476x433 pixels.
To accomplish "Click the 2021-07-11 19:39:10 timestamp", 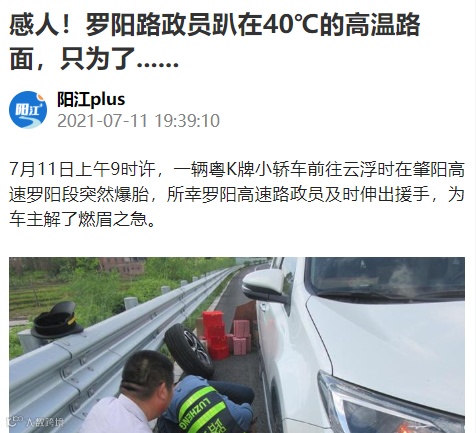I will pos(138,121).
